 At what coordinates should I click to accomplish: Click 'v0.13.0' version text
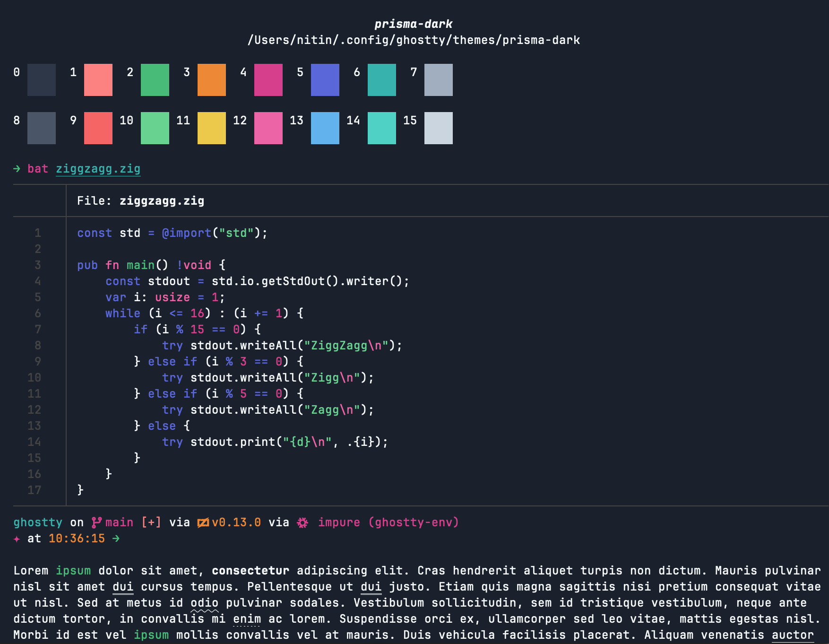click(236, 522)
